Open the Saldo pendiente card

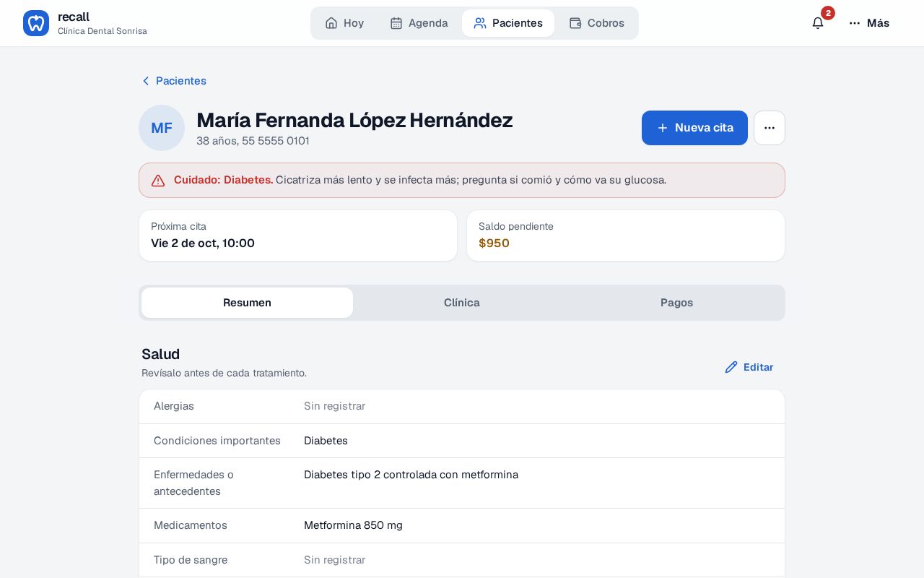[626, 236]
